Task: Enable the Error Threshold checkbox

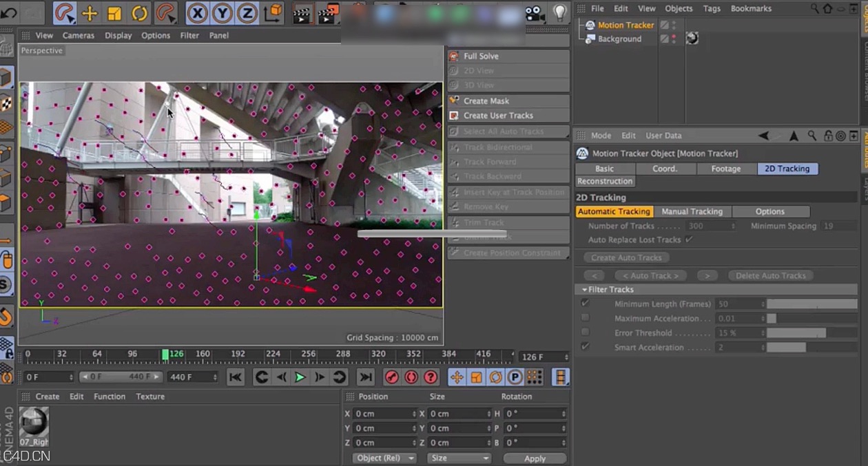Action: point(586,332)
